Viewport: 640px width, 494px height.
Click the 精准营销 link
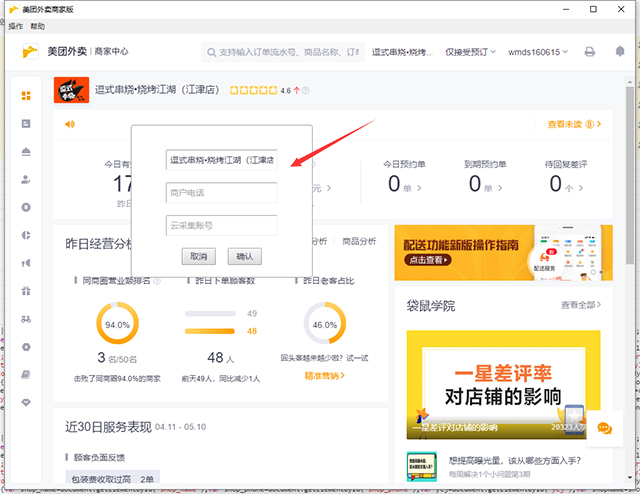(324, 376)
